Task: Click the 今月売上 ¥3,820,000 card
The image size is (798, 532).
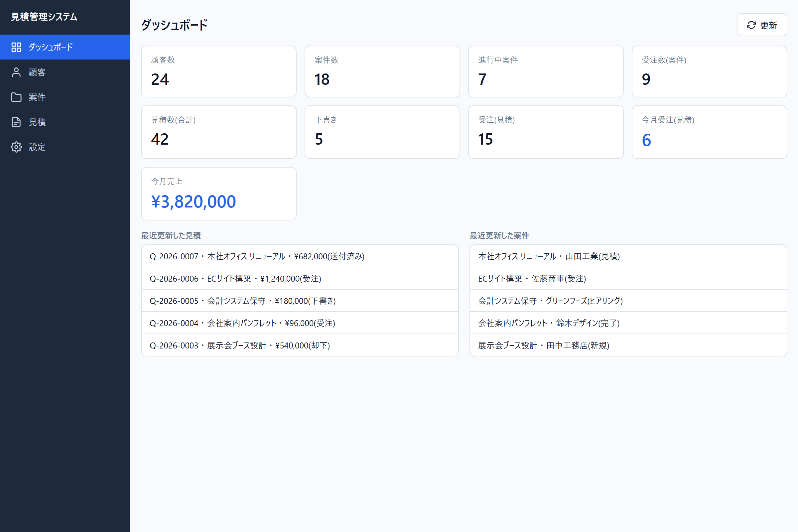Action: tap(218, 194)
